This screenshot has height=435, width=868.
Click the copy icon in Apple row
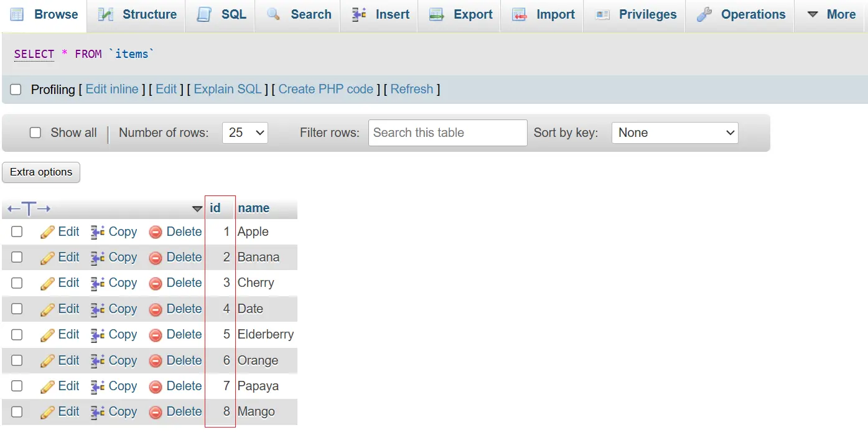coord(98,232)
